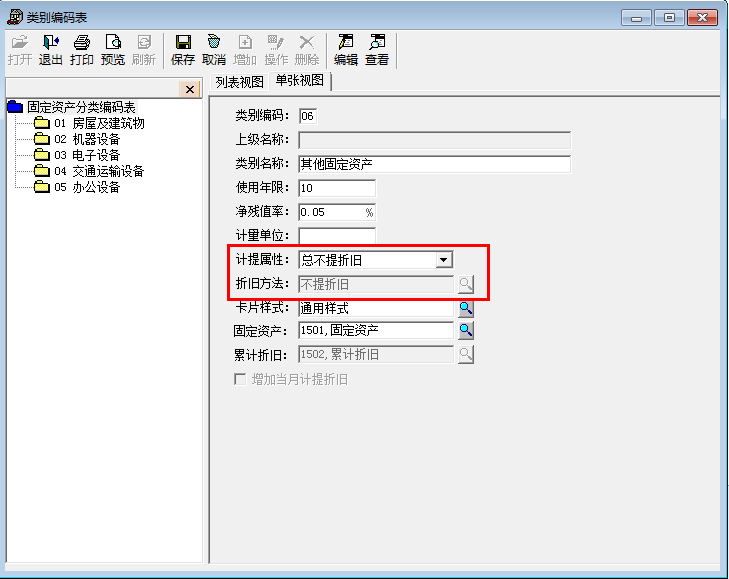Click the 打开 (Open) toolbar icon
Viewport: 729px width, 579px height.
click(x=20, y=50)
